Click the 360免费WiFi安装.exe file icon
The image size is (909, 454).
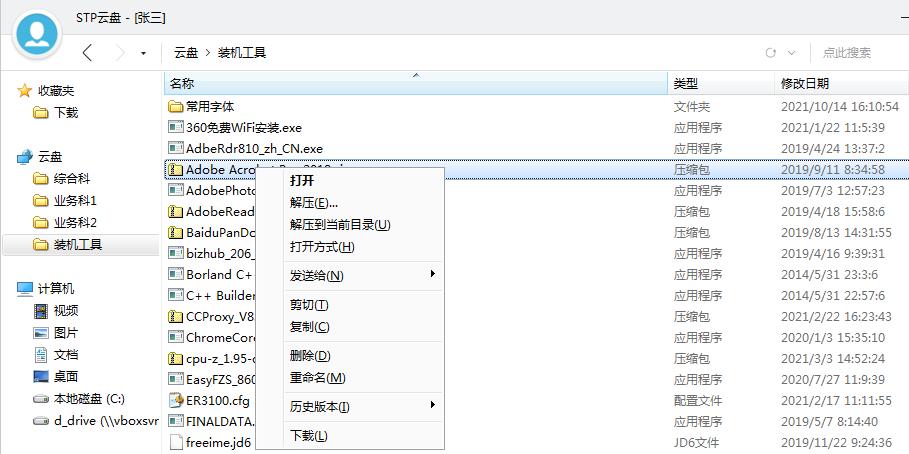[176, 127]
